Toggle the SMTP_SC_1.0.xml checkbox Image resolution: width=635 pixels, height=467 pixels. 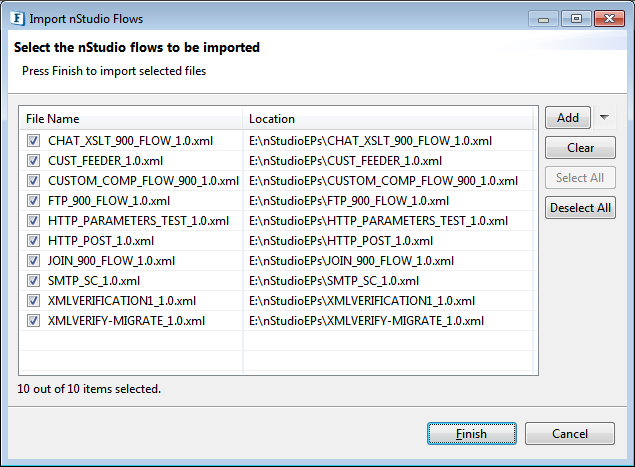point(33,281)
